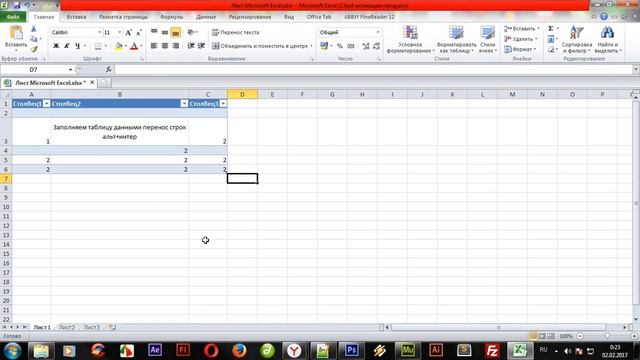Click the Save icon in quick access toolbar
Image resolution: width=640 pixels, height=360 pixels.
tap(17, 5)
